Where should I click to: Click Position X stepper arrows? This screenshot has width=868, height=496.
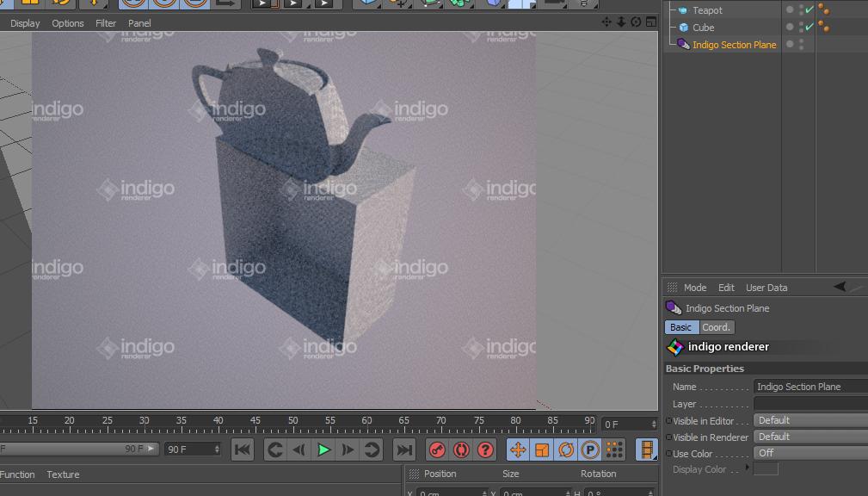(484, 493)
